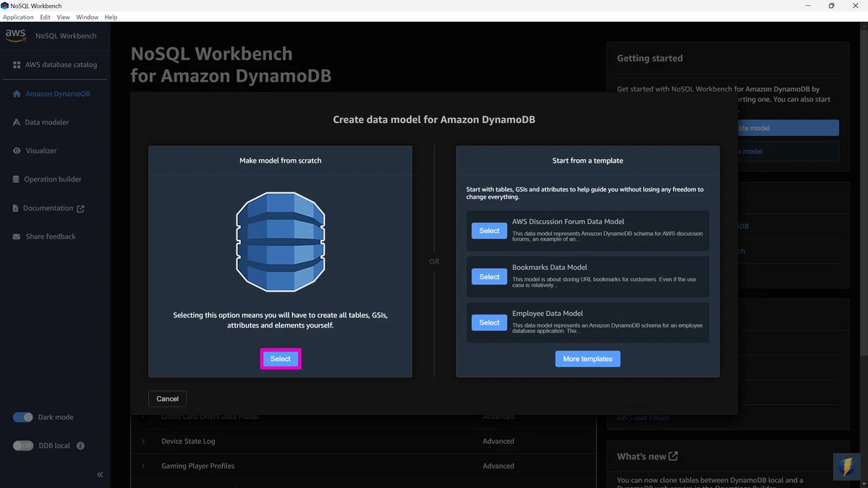
Task: Click AWS Discussion Forum Data Model title
Action: (x=569, y=222)
